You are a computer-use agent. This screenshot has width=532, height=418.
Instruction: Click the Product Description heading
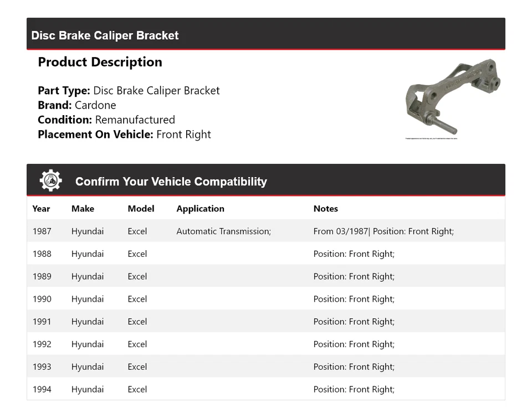tap(100, 62)
